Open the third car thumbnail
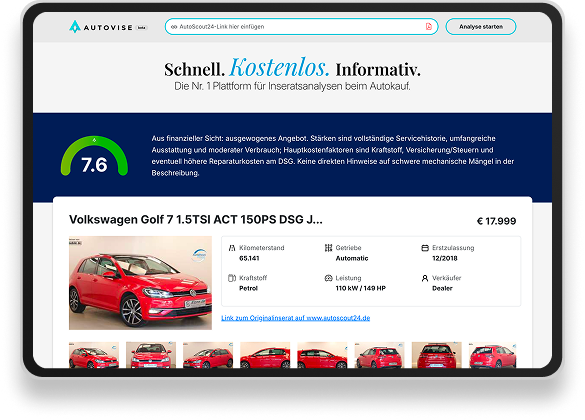This screenshot has width=585, height=420. click(x=208, y=355)
